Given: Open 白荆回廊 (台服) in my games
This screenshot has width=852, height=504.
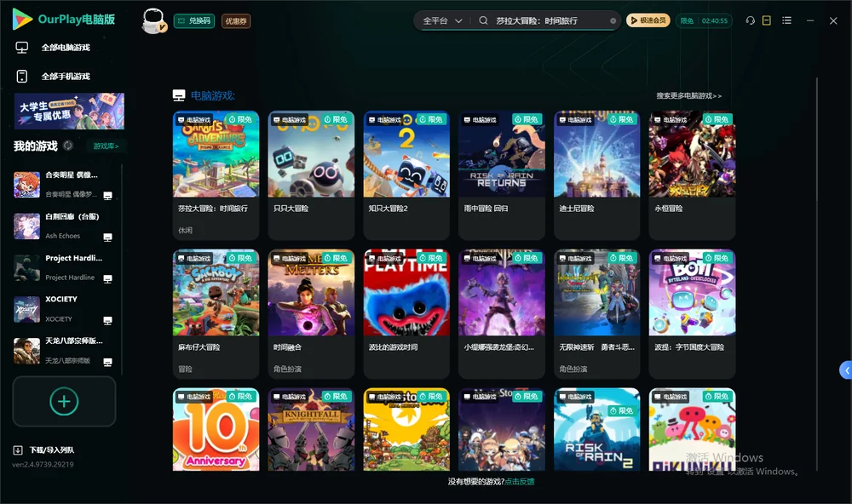Looking at the screenshot, I should click(x=62, y=226).
